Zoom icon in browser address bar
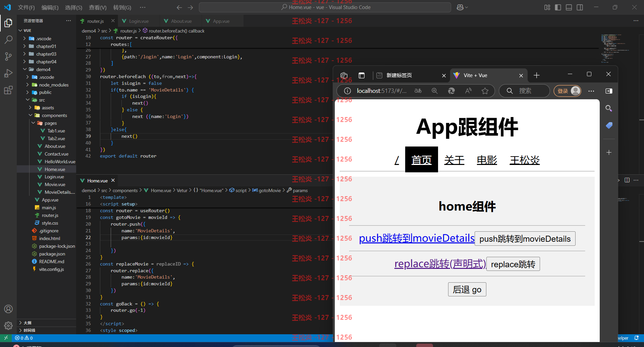Image resolution: width=644 pixels, height=347 pixels. [435, 91]
